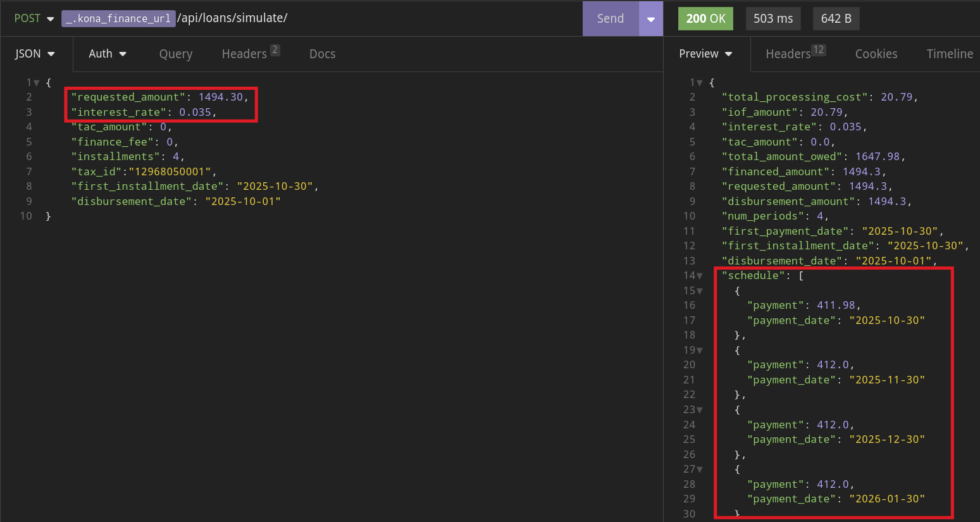
Task: Click the kona_finance_url environment variable tag
Action: point(118,18)
